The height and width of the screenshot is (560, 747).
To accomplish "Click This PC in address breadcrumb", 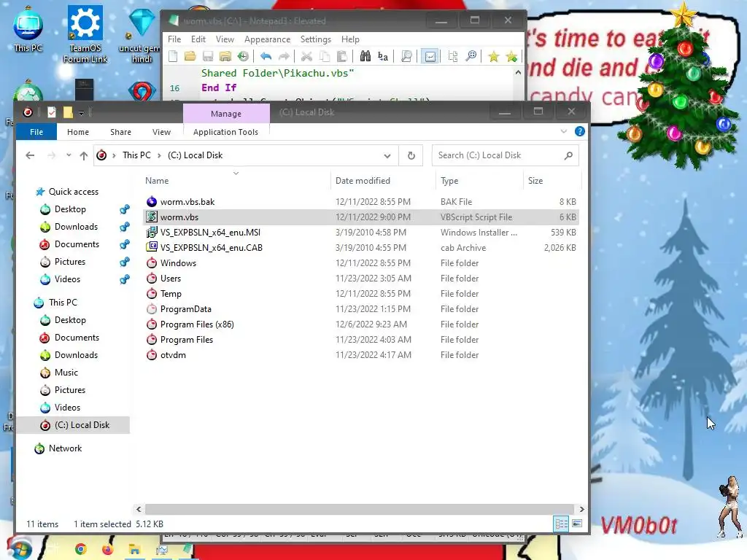I will pyautogui.click(x=136, y=155).
